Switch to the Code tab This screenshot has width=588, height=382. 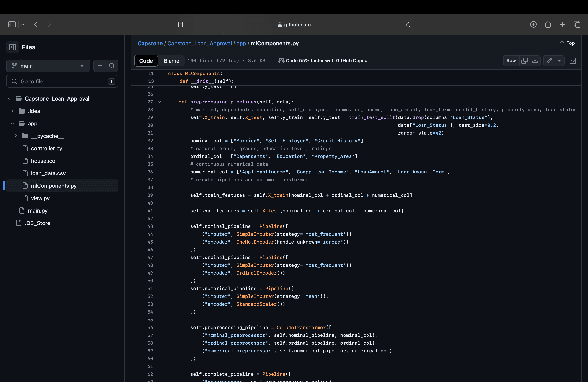146,61
